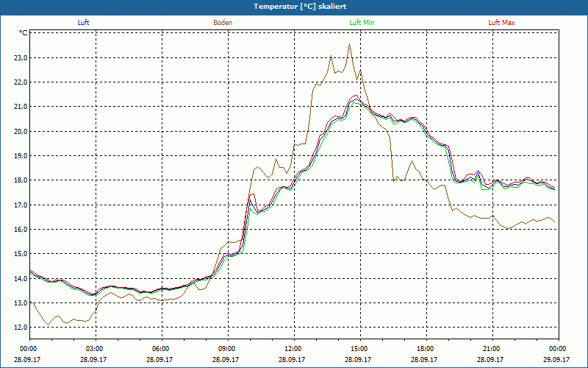Click the '22,0' y-axis value
Viewport: 588px width, 368px height.
click(21, 82)
